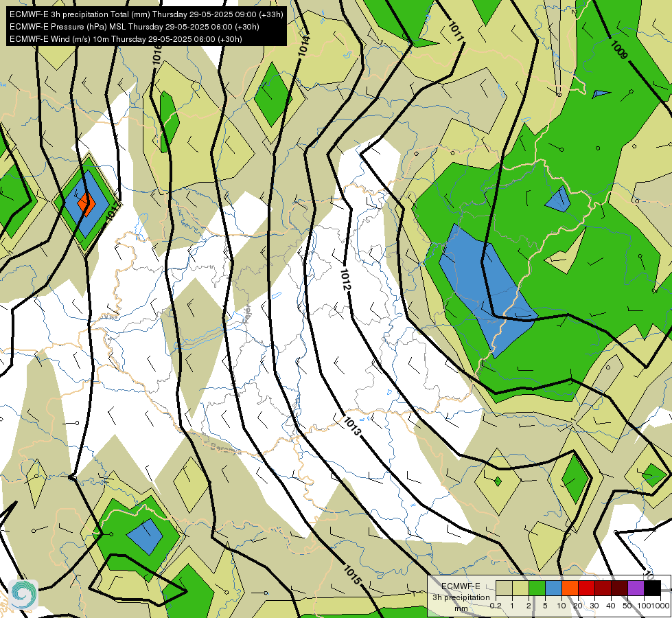Viewport: 672px width, 618px height.
Task: Click the "3h precipitation" legend caption
Action: tap(461, 597)
